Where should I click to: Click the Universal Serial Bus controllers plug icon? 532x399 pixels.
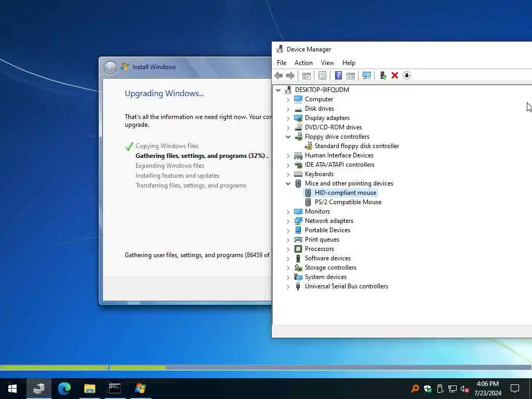298,286
